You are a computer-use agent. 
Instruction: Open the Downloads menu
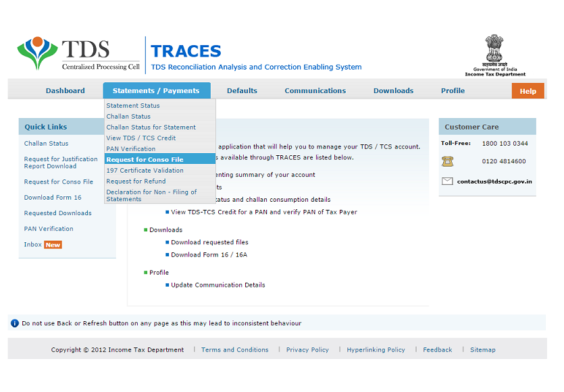point(393,90)
